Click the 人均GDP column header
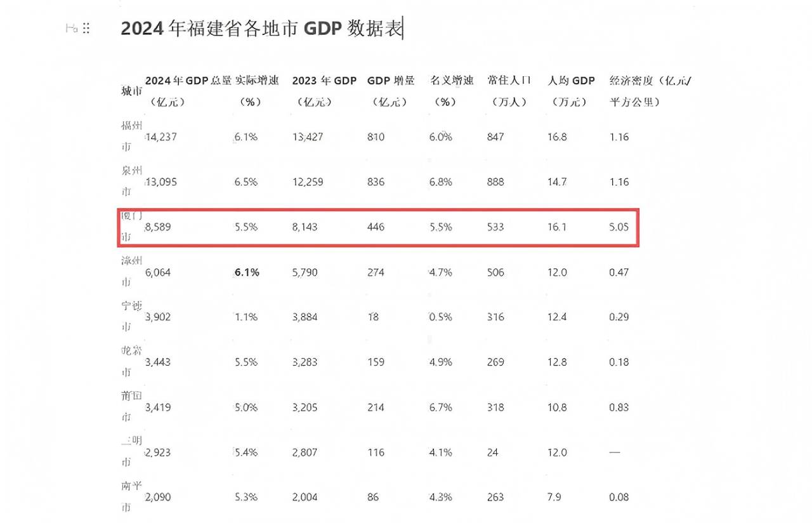 click(571, 91)
